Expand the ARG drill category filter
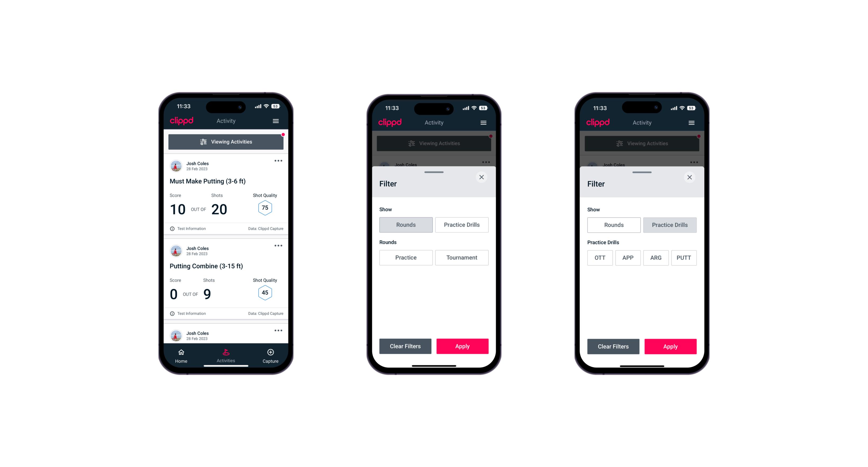868x467 pixels. pos(656,257)
